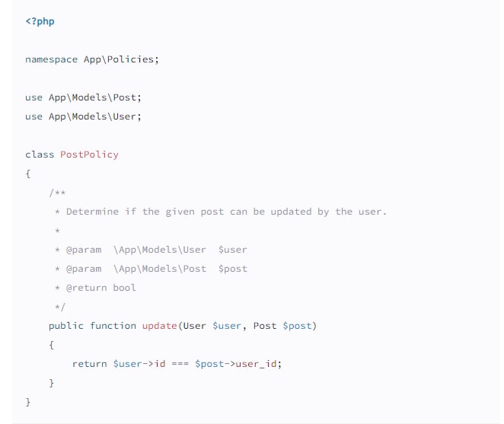
Task: Click the opening <?php tag
Action: (40, 21)
